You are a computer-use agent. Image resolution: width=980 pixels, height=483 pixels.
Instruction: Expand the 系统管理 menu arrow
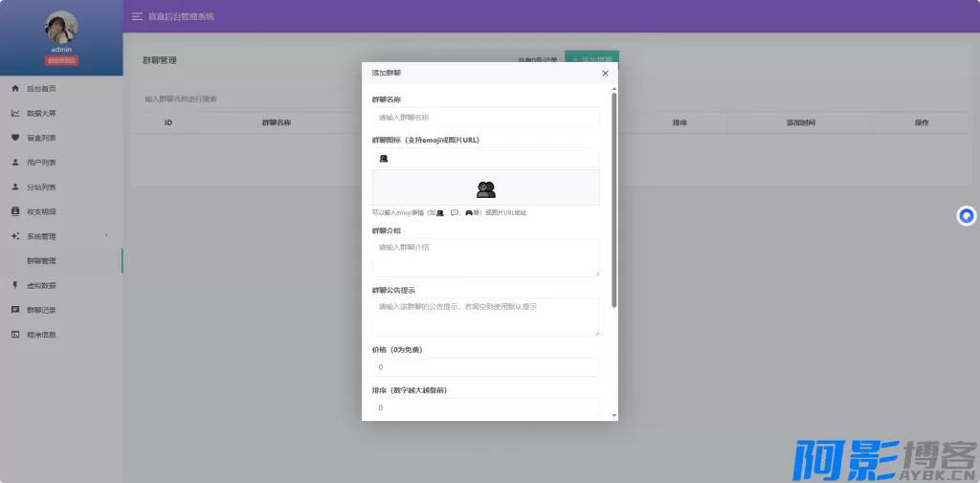tap(106, 235)
